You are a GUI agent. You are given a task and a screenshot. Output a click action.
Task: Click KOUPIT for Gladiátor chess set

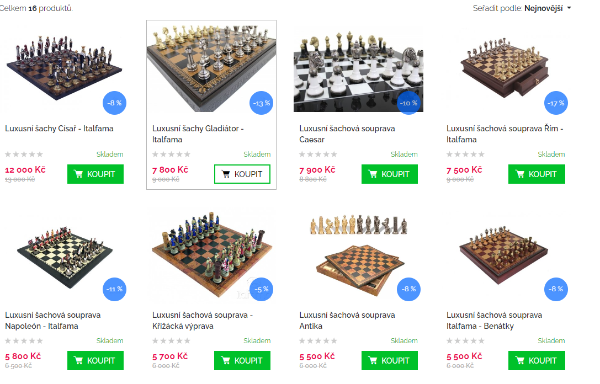click(242, 174)
